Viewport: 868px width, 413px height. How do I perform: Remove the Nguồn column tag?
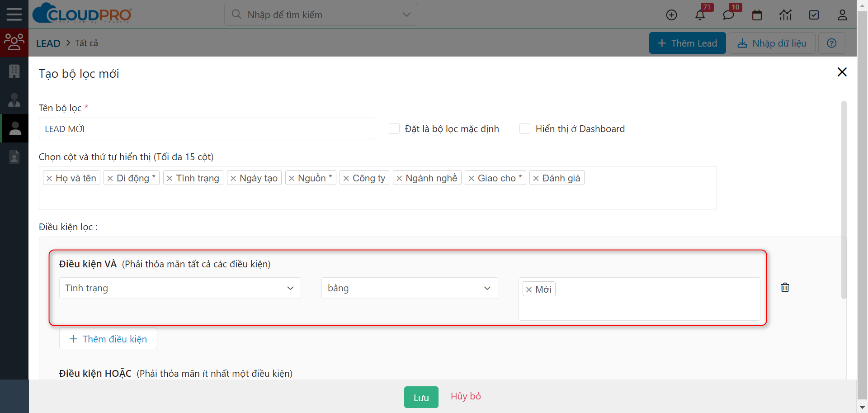point(292,178)
